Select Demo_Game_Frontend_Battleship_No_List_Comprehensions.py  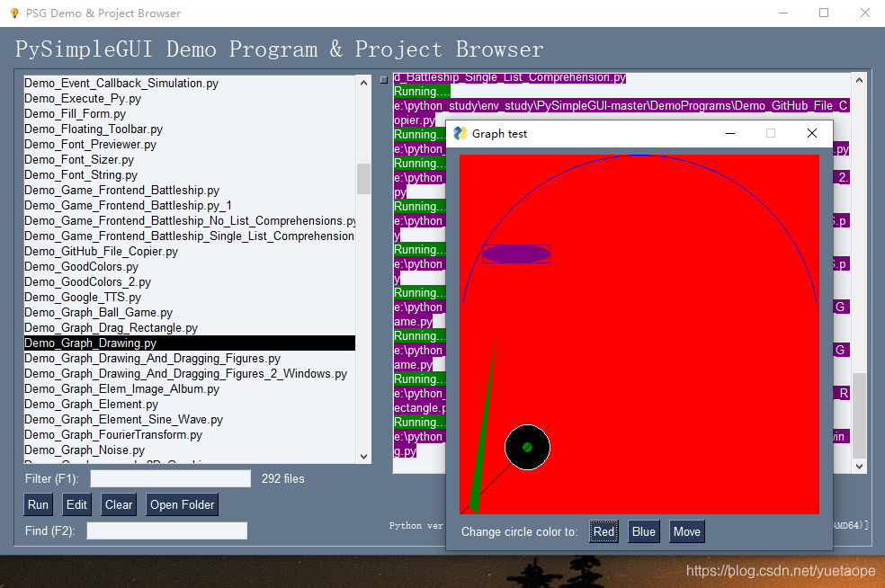coord(190,220)
